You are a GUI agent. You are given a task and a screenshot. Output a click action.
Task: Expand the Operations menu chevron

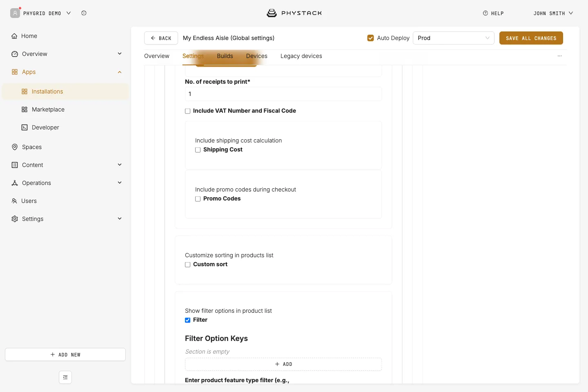(x=120, y=183)
